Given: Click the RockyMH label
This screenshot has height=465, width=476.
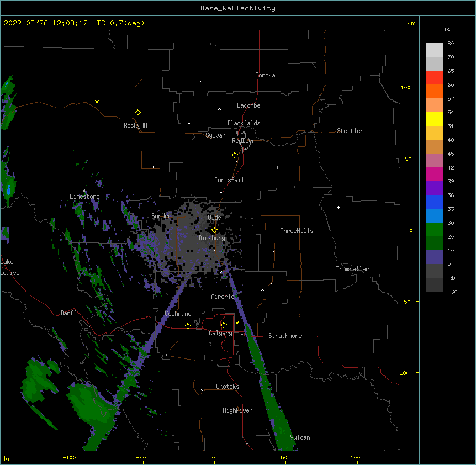Looking at the screenshot, I should (135, 125).
